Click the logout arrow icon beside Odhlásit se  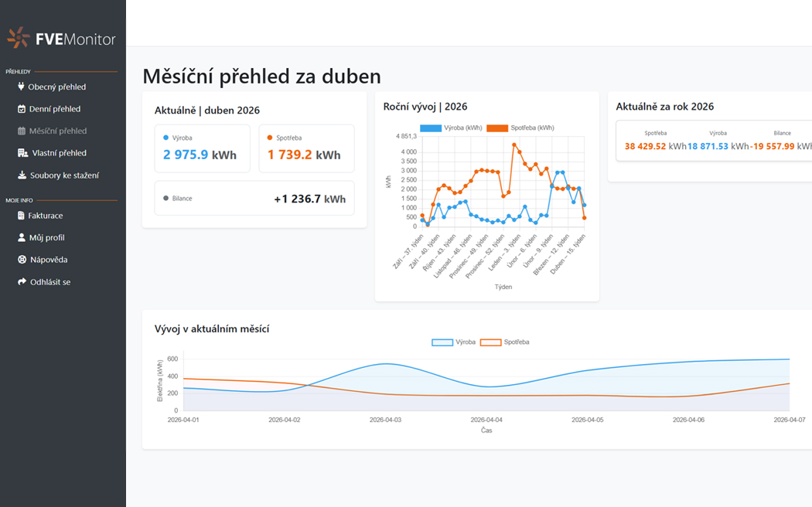point(22,282)
